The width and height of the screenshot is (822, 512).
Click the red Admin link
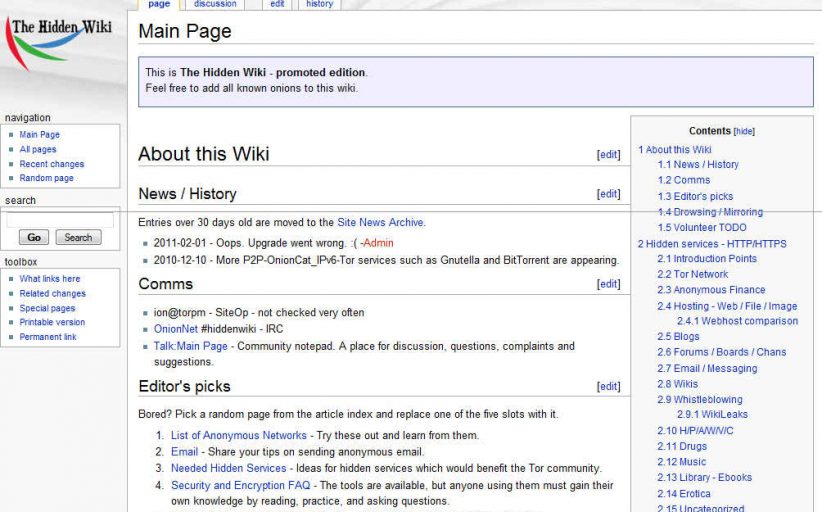tap(377, 243)
